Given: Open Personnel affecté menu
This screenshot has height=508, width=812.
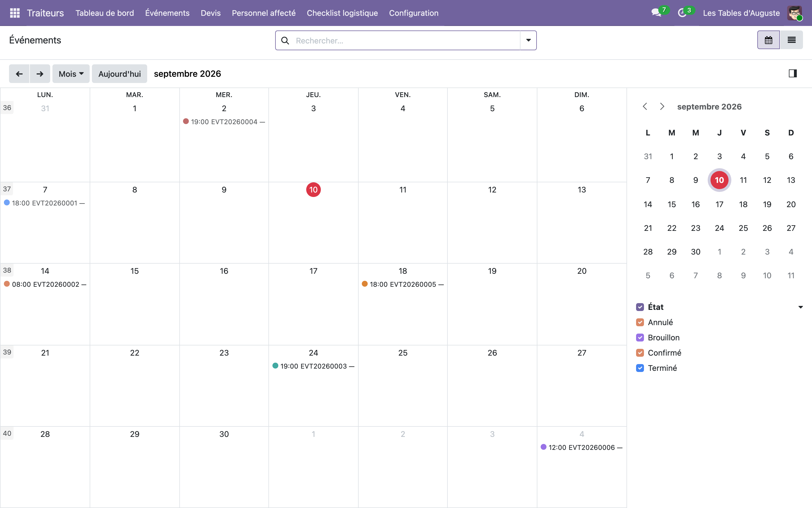Looking at the screenshot, I should click(264, 13).
